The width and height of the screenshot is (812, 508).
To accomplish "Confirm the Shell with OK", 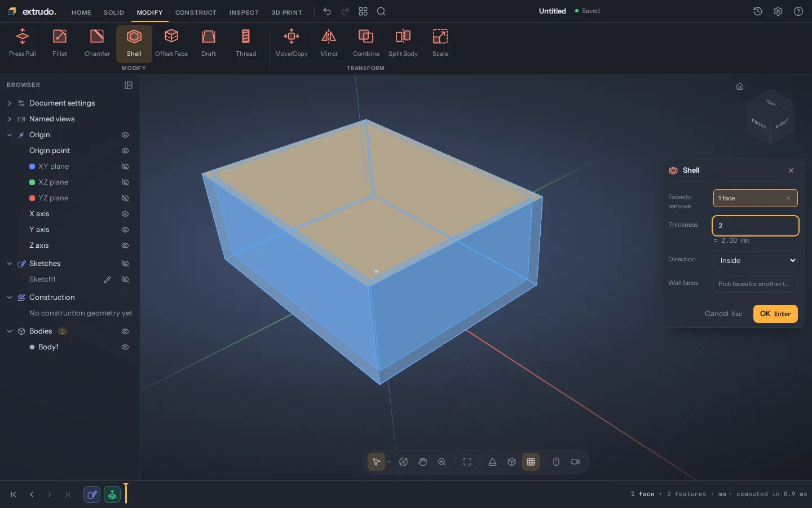I will click(775, 314).
